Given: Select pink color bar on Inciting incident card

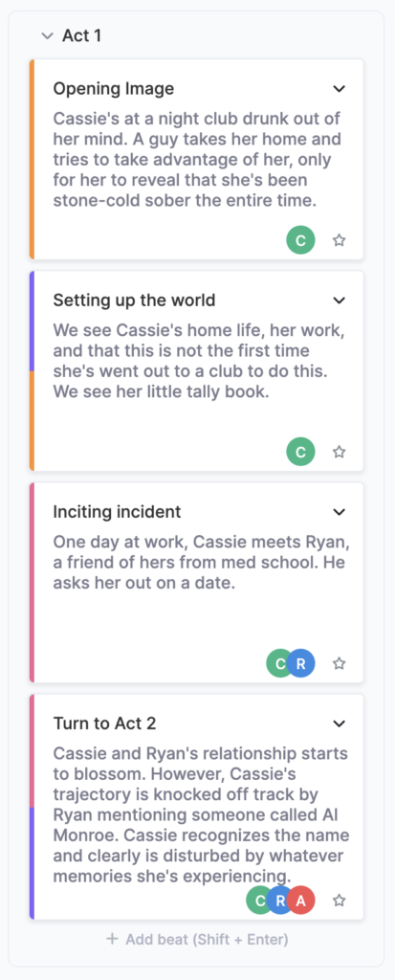Looking at the screenshot, I should tap(32, 583).
